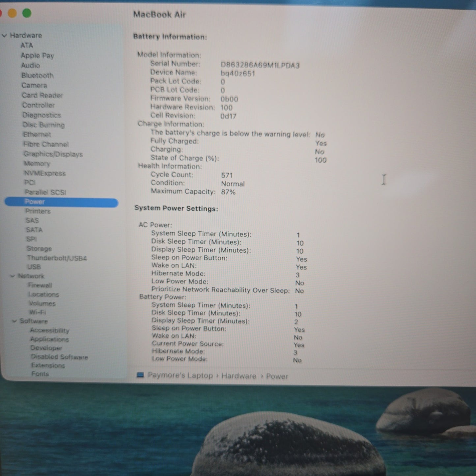476x476 pixels.
Task: Select Controller in the sidebar
Action: [38, 105]
